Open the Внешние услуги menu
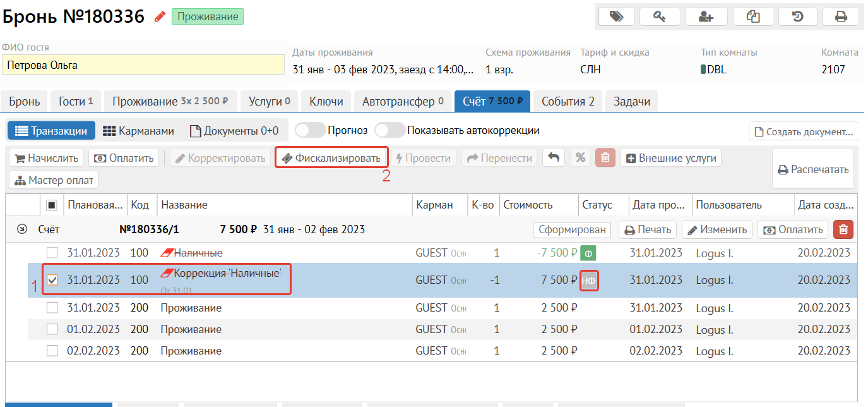The image size is (868, 407). pyautogui.click(x=670, y=158)
